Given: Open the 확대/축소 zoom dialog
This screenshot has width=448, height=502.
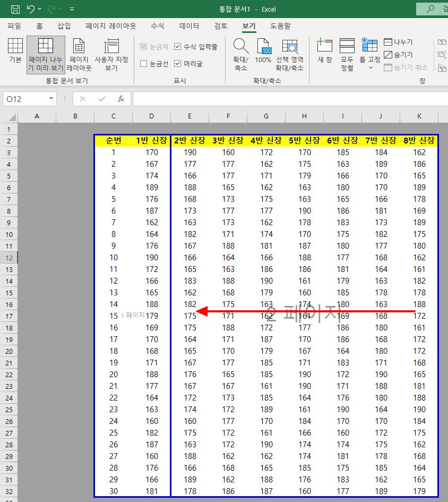Looking at the screenshot, I should [x=241, y=55].
